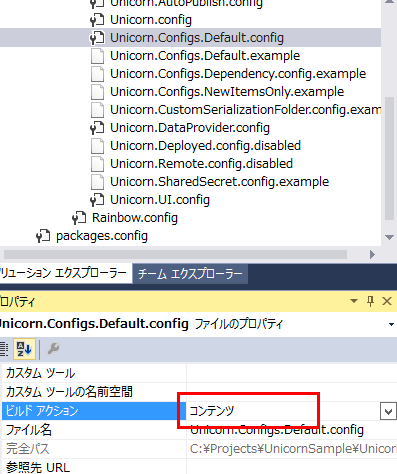Screen dimensions: 397x474
Task: Click file icon beside Unicorn.Remote.config.disabled
Action: (98, 164)
